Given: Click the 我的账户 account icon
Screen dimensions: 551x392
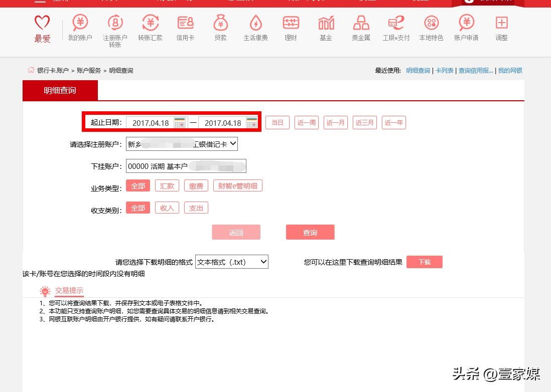Looking at the screenshot, I should [x=80, y=23].
